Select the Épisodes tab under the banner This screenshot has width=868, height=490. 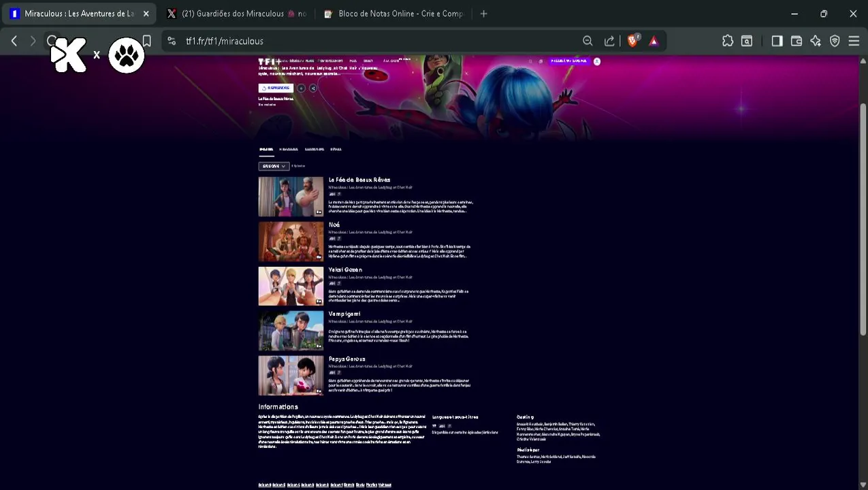coord(266,150)
